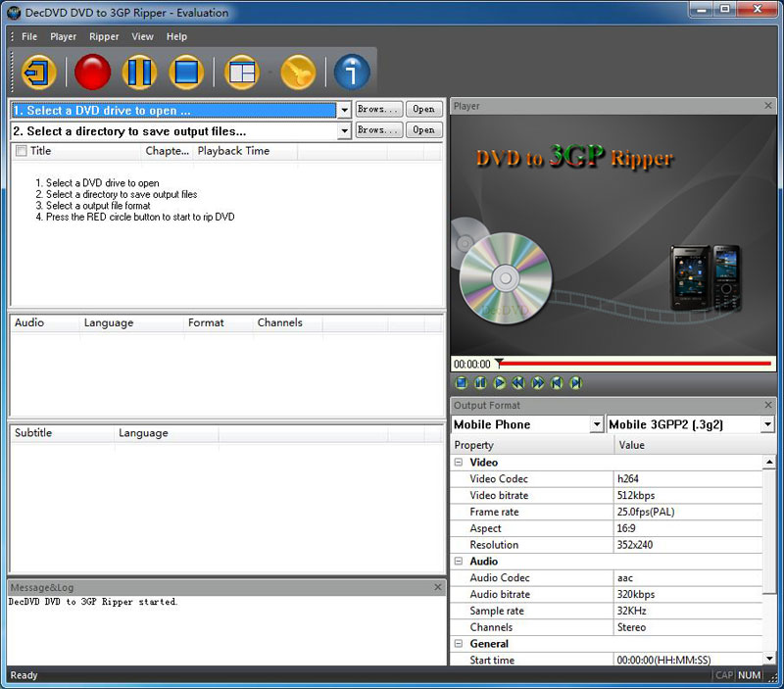The height and width of the screenshot is (689, 784).
Task: Click the Channels column header
Action: coord(288,323)
